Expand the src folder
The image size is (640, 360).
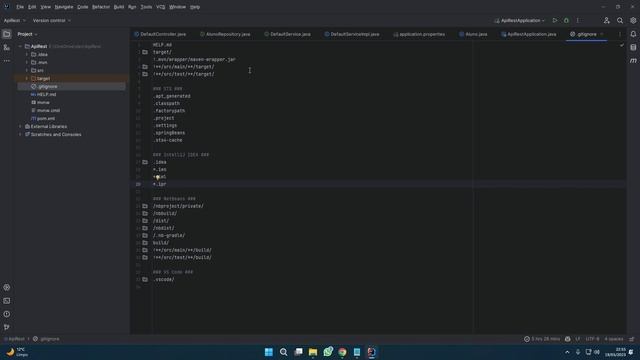pyautogui.click(x=27, y=71)
